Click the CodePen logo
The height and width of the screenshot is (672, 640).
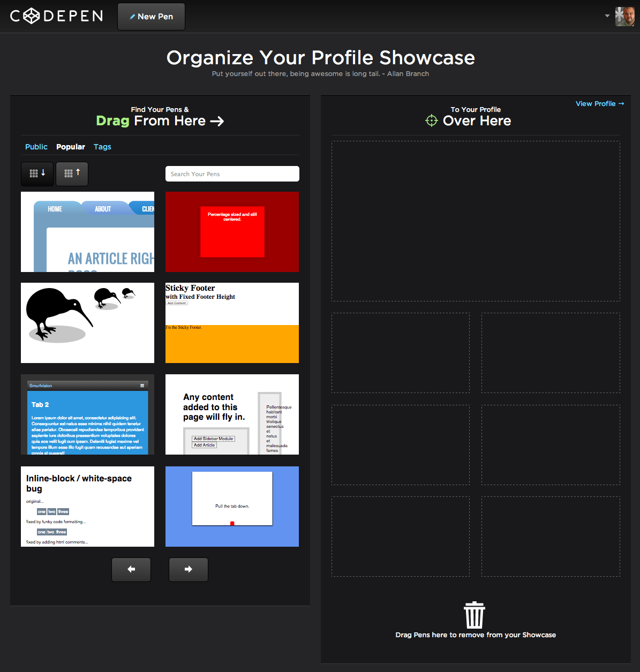click(55, 16)
